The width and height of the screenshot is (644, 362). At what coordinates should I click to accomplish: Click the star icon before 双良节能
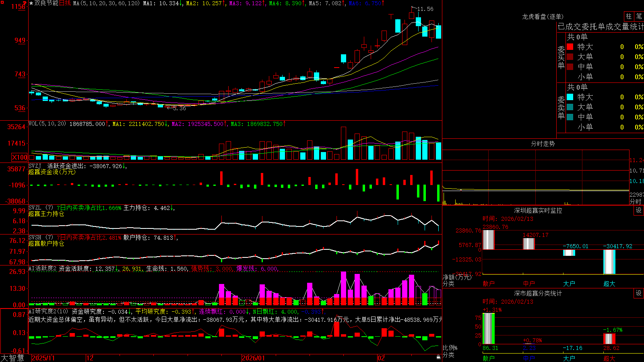[x=31, y=3]
